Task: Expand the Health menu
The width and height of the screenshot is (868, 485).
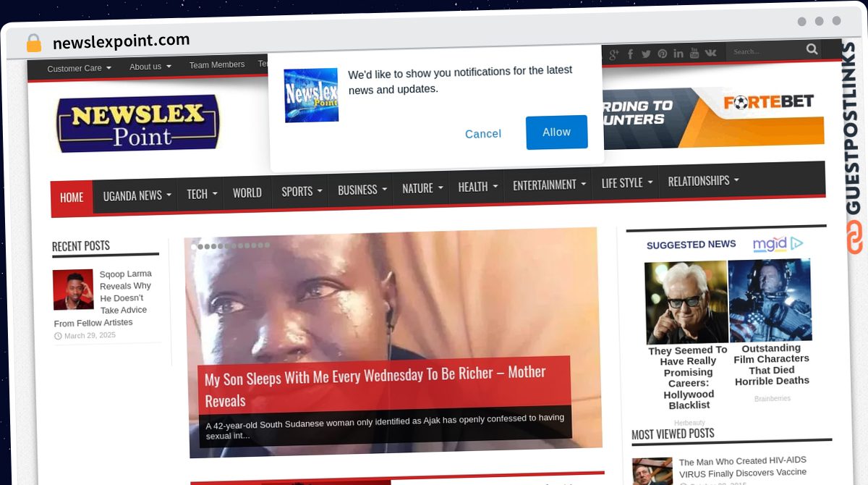Action: (477, 187)
